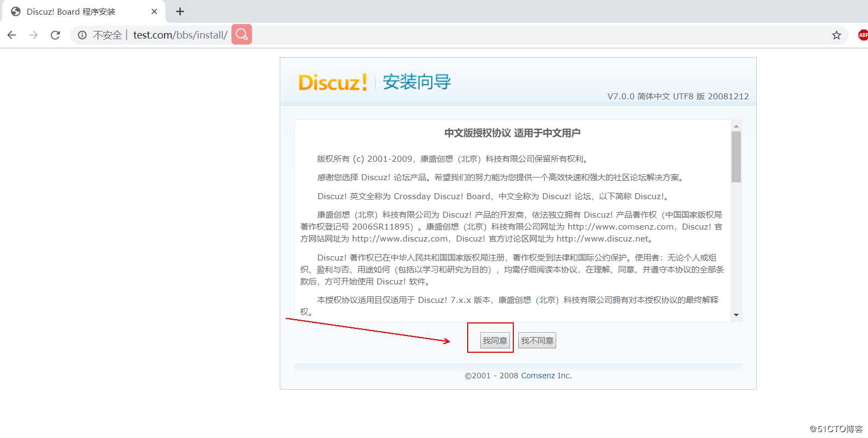Bookmark this page with star icon

point(836,35)
